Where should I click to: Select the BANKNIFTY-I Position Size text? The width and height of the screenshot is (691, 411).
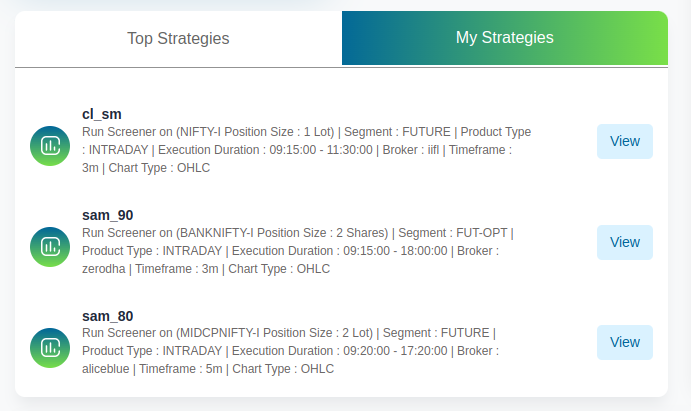point(256,233)
